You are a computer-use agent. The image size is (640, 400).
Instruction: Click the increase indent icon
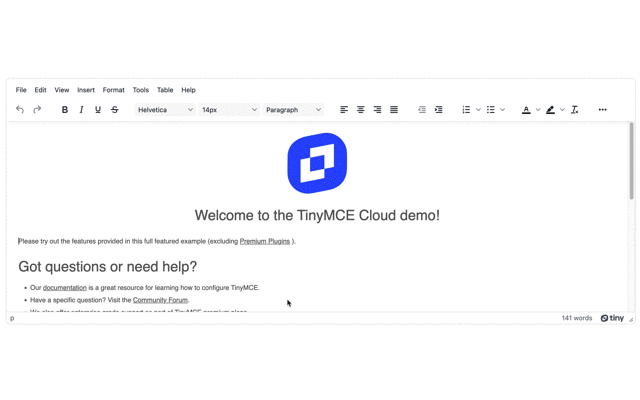point(439,109)
